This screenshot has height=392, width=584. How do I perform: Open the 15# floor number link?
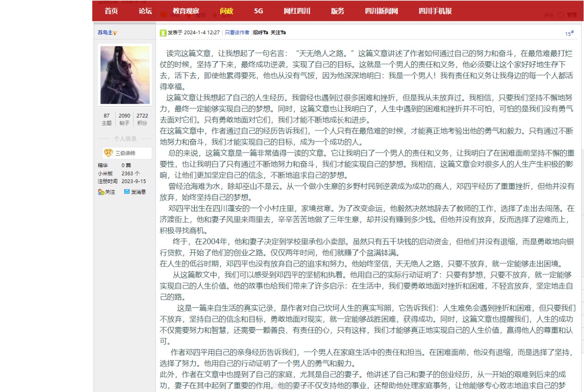[569, 33]
